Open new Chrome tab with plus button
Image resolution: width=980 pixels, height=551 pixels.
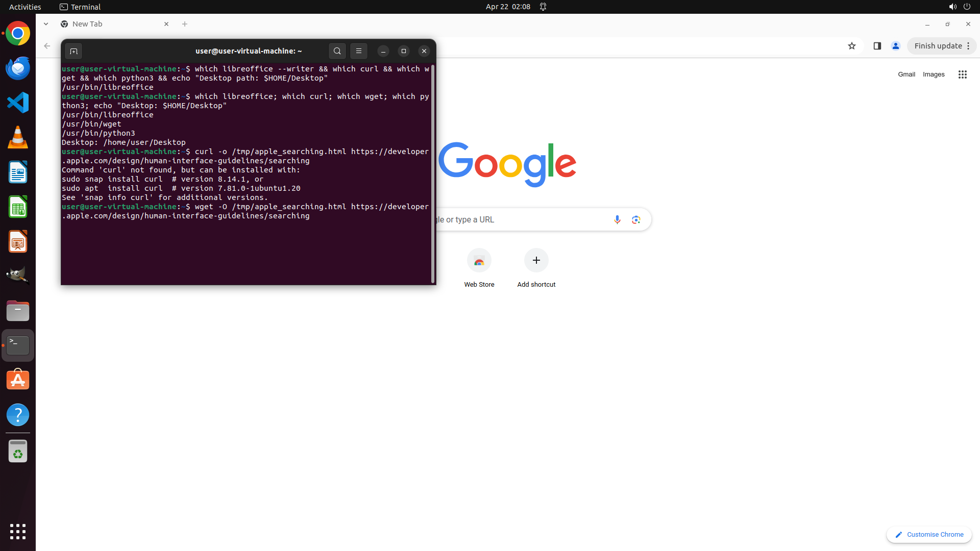(185, 24)
